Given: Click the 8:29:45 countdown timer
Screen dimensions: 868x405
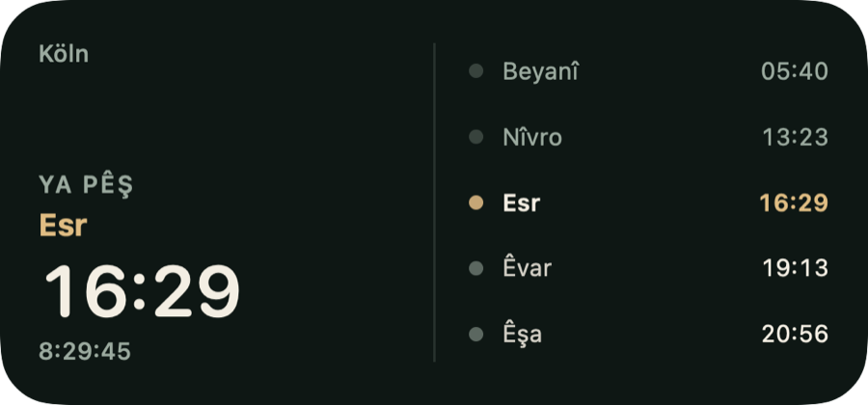Looking at the screenshot, I should (85, 351).
